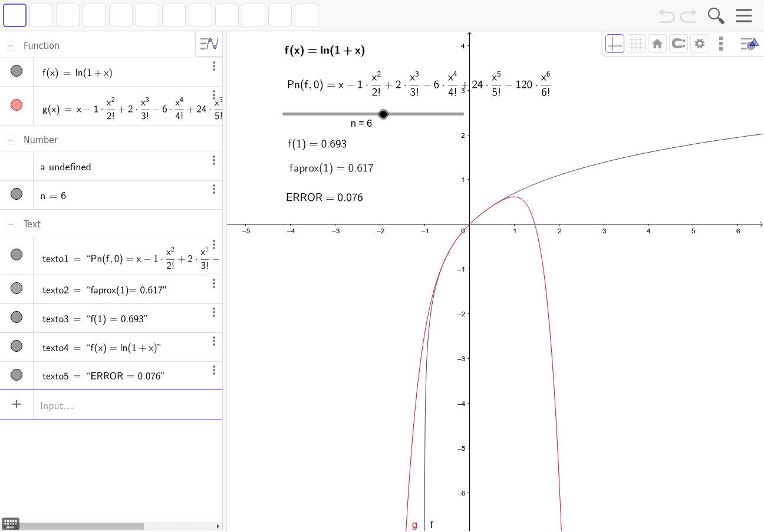The height and width of the screenshot is (532, 764).
Task: Click the slider knob at n = 6
Action: pos(383,114)
